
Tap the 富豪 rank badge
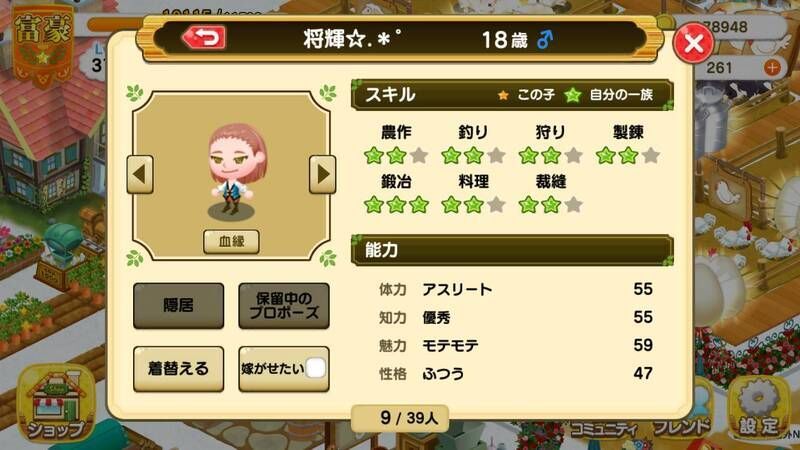pyautogui.click(x=43, y=45)
